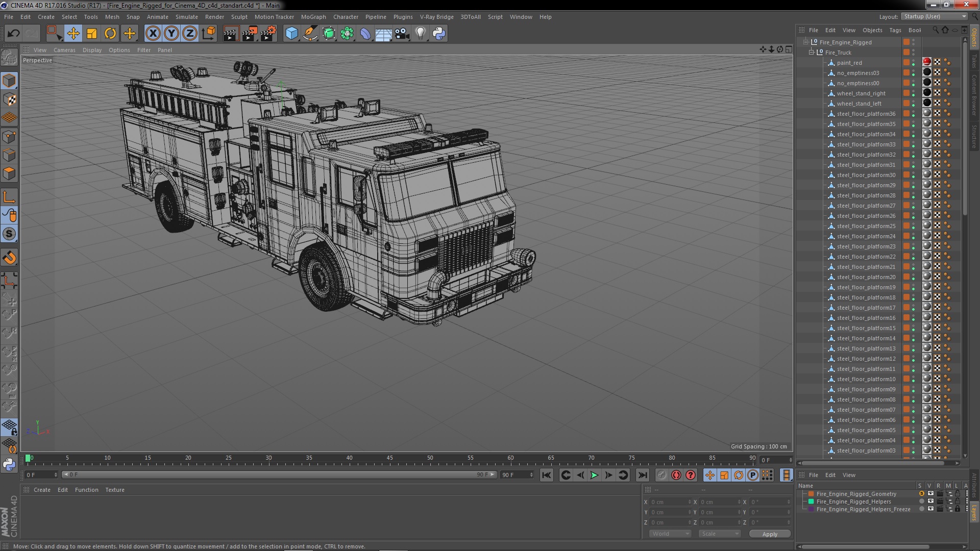Toggle Position keyframe channel icon
This screenshot has width=980, height=551.
(710, 475)
